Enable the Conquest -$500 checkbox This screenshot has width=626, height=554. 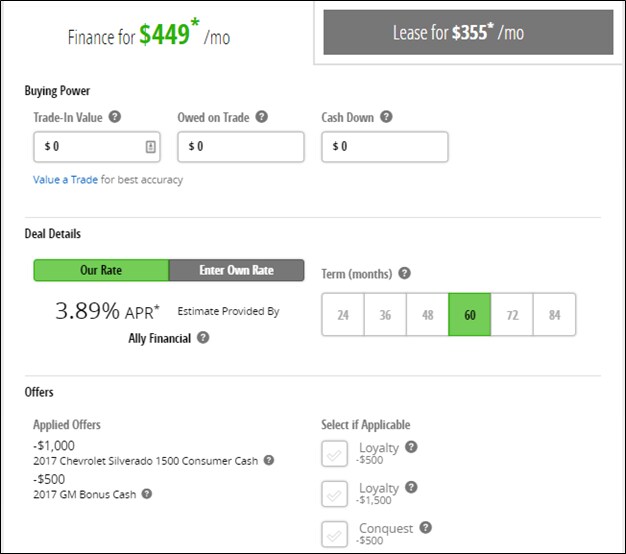(334, 533)
